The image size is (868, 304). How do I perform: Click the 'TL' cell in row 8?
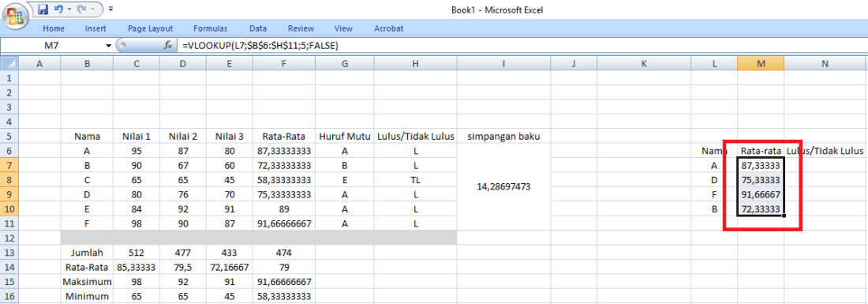pyautogui.click(x=415, y=179)
